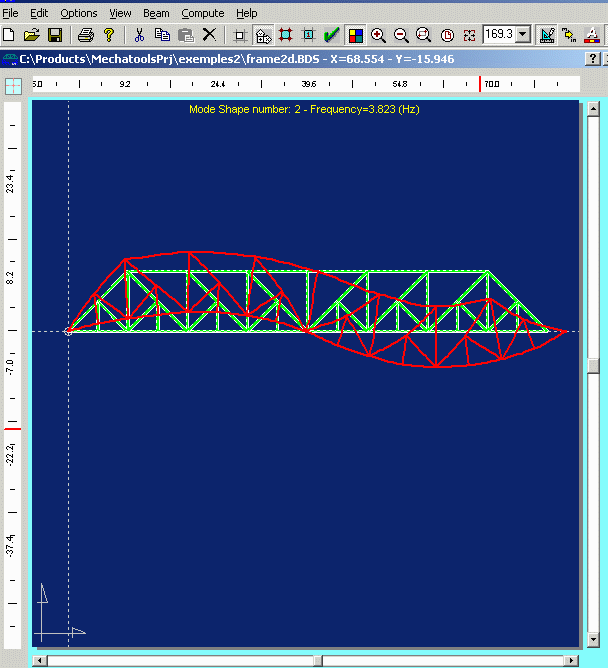The width and height of the screenshot is (608, 668).
Task: Click the horizontal scrollbar left arrow
Action: [x=40, y=661]
